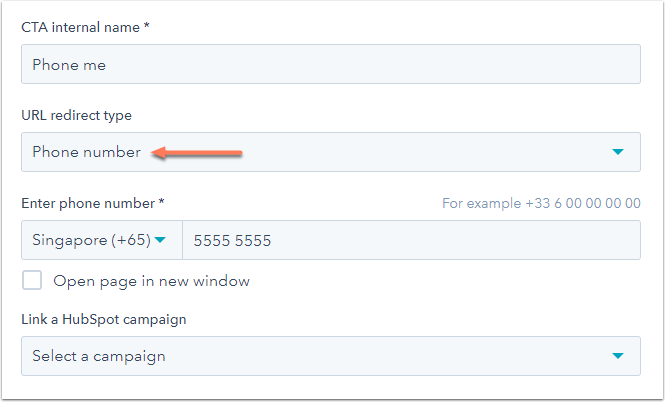Click the 'Enter phone number' label
Image resolution: width=665 pixels, height=402 pixels.
[88, 203]
